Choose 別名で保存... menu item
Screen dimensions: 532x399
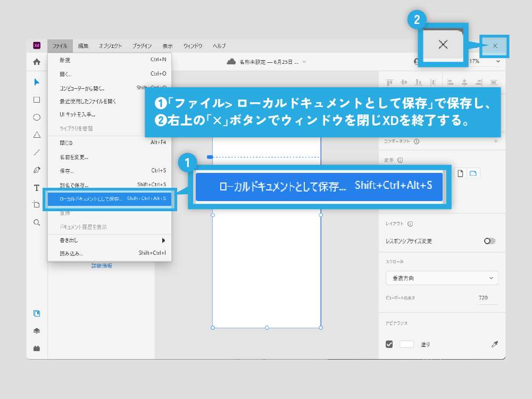(x=109, y=185)
